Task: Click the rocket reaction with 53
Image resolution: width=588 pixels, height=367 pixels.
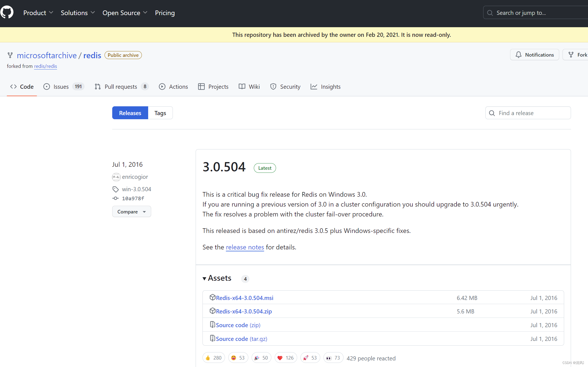Action: 310,358
